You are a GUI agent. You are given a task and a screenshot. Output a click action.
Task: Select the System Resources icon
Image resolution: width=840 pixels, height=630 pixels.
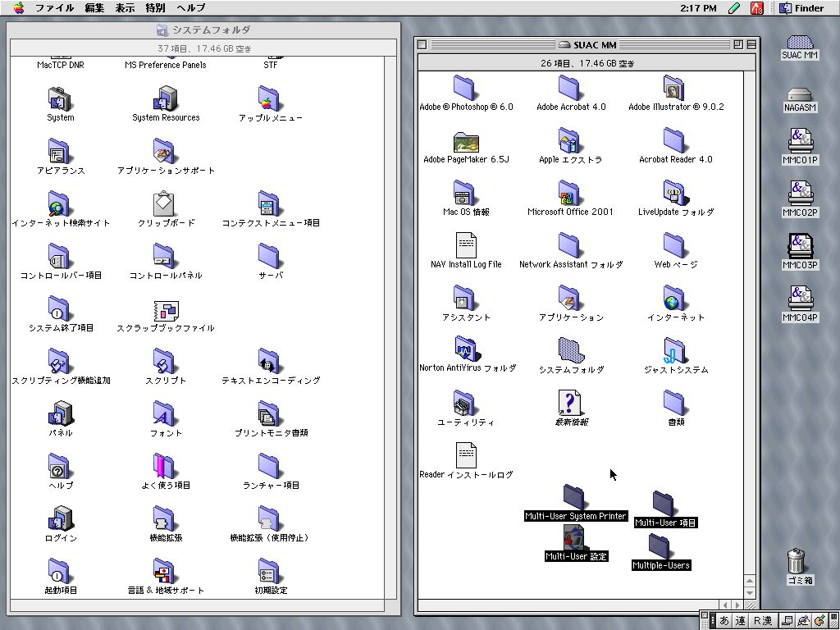[165, 99]
